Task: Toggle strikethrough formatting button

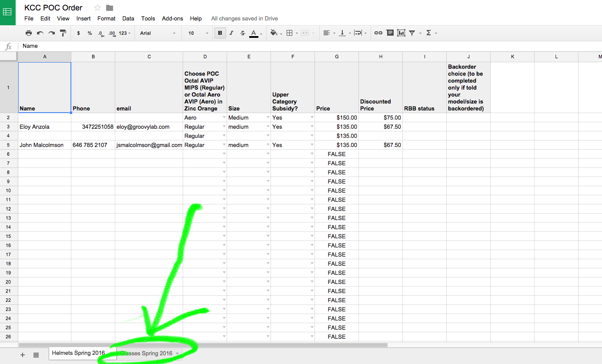Action: pyautogui.click(x=243, y=33)
